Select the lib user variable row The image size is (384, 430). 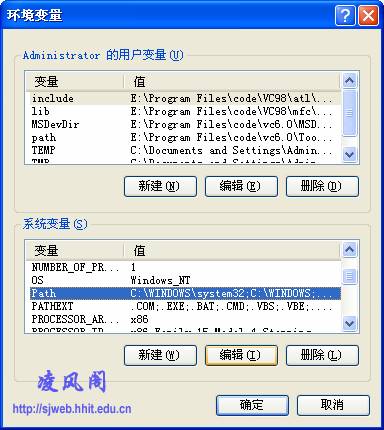(186, 111)
